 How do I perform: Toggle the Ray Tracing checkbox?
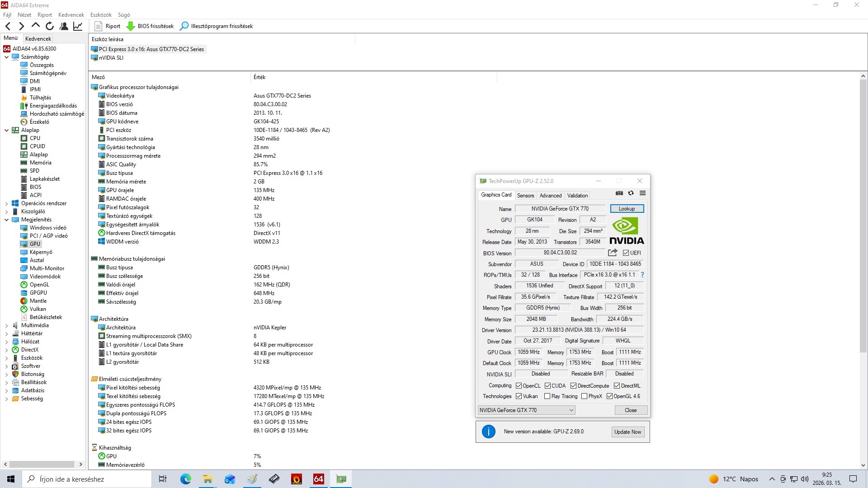pos(547,396)
